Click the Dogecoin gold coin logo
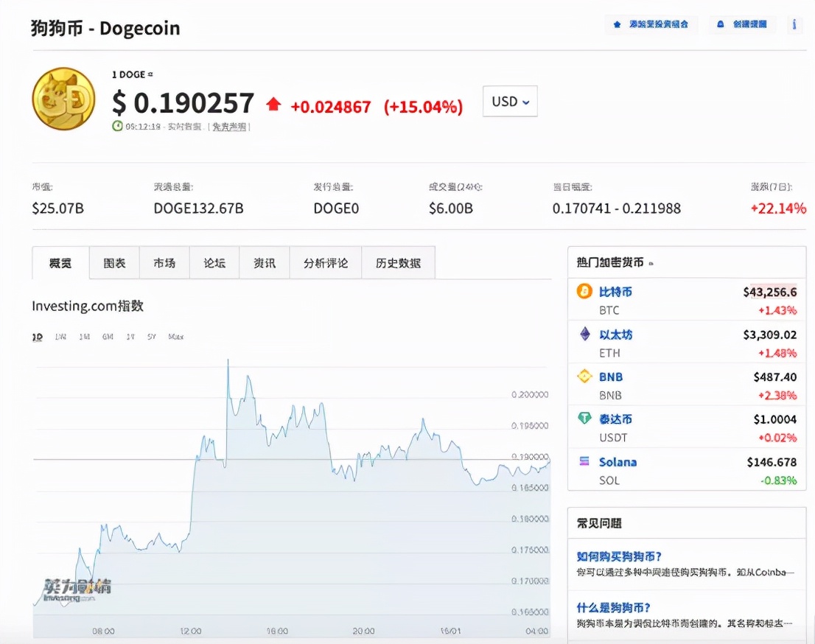 tap(64, 99)
